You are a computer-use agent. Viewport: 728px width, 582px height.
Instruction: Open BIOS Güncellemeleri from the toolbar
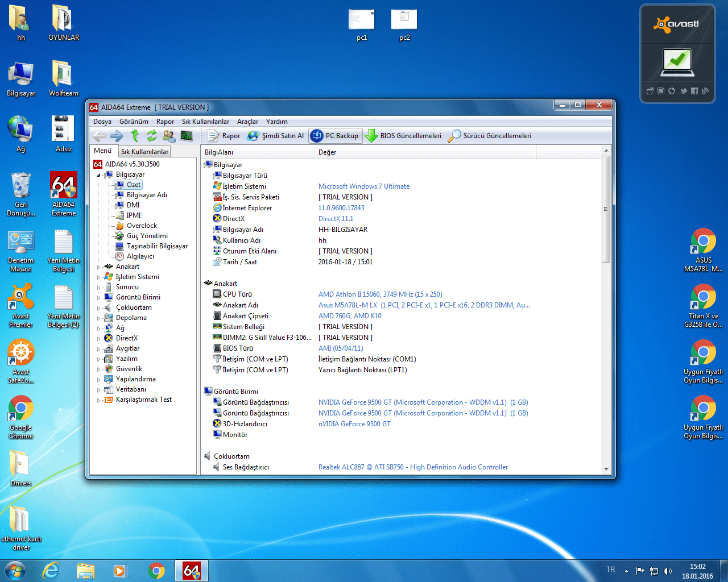pyautogui.click(x=403, y=136)
